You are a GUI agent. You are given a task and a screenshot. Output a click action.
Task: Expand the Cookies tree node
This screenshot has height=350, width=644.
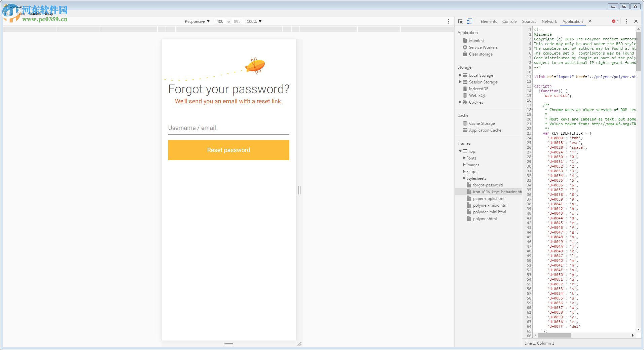(460, 102)
